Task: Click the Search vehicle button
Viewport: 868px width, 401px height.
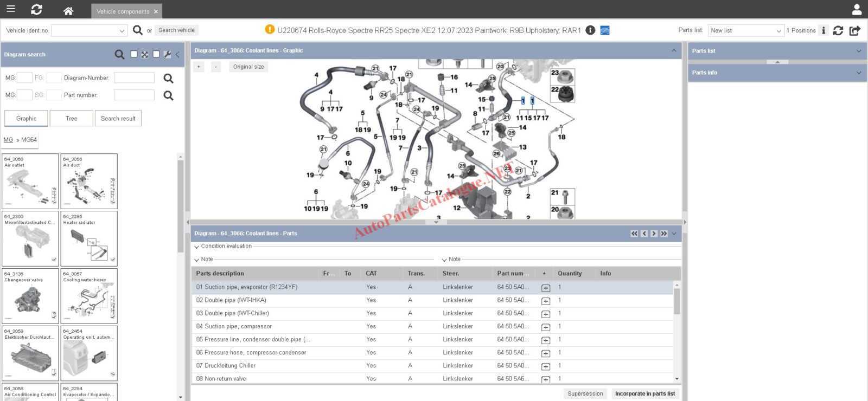Action: coord(176,30)
